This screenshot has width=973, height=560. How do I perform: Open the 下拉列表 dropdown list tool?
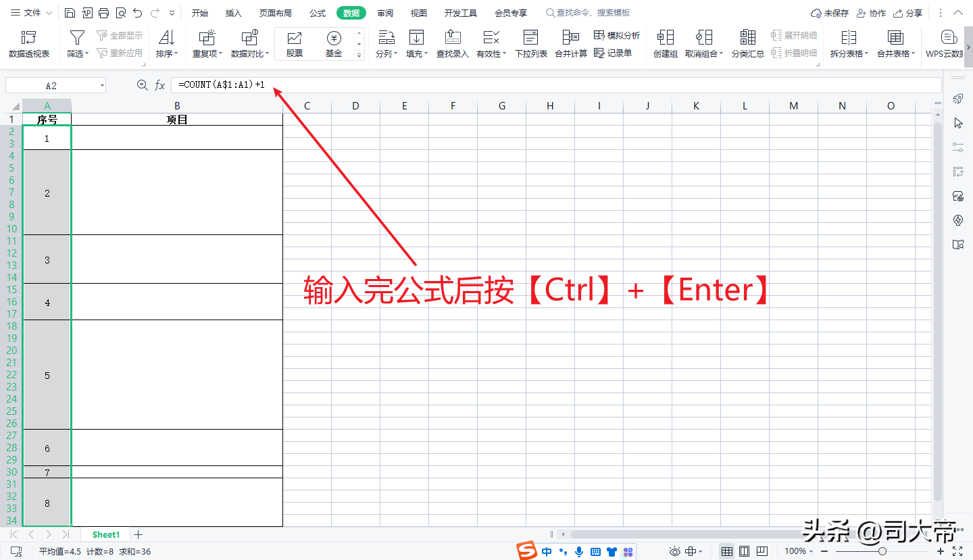click(x=531, y=44)
